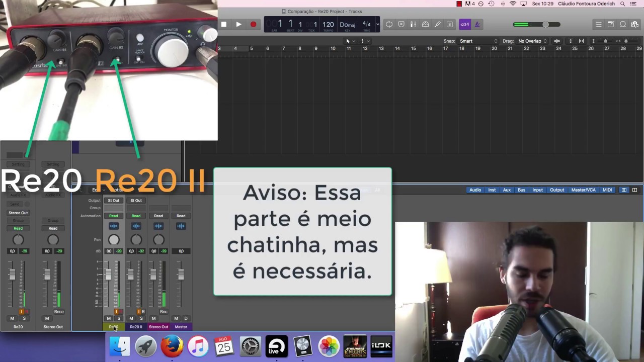Click the Solo S icon in control bar
The image size is (644, 362).
(449, 24)
